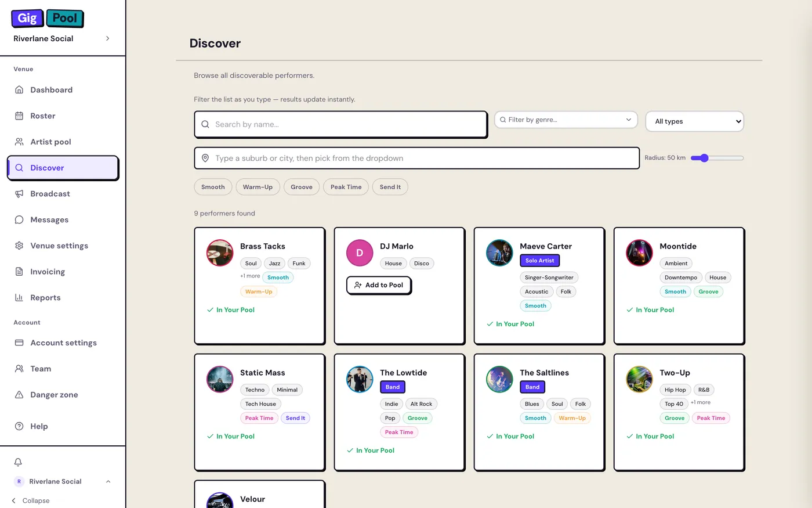Screen dimensions: 812x508
Task: Open Messages page
Action: click(x=63, y=219)
